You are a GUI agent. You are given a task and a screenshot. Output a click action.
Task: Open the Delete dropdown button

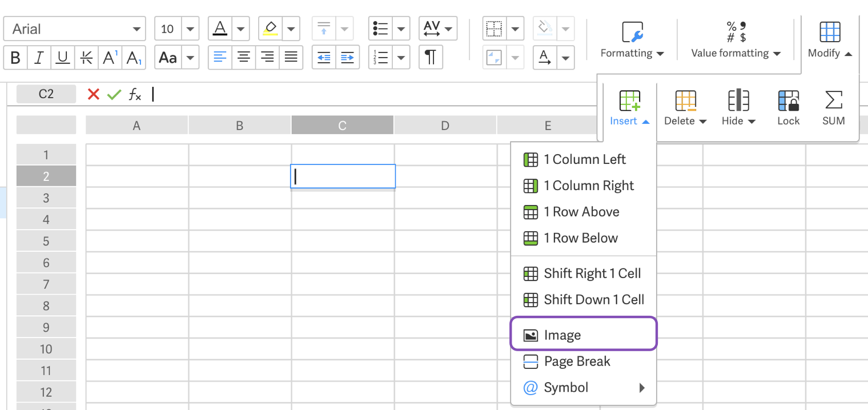point(685,107)
